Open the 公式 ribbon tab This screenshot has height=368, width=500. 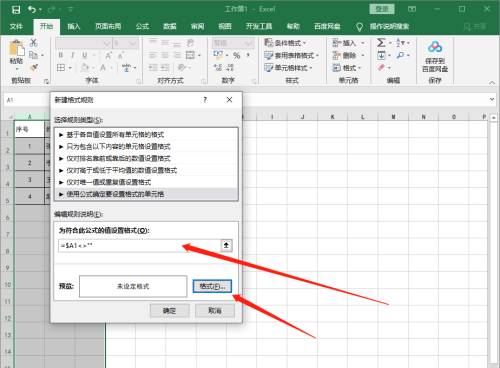(x=142, y=26)
